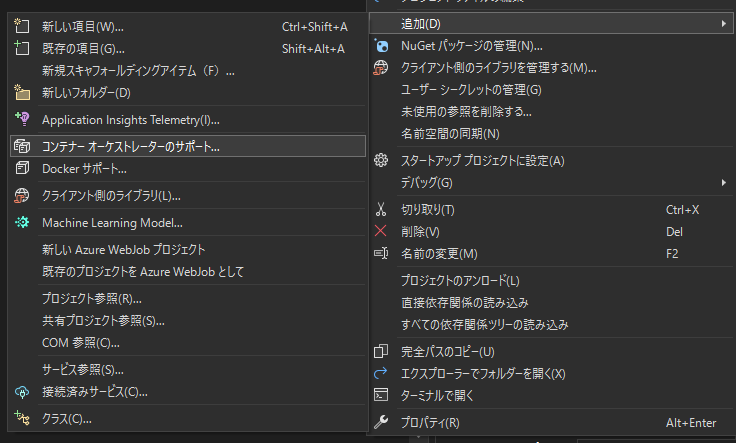Choose 削除(V) entry

click(x=551, y=232)
